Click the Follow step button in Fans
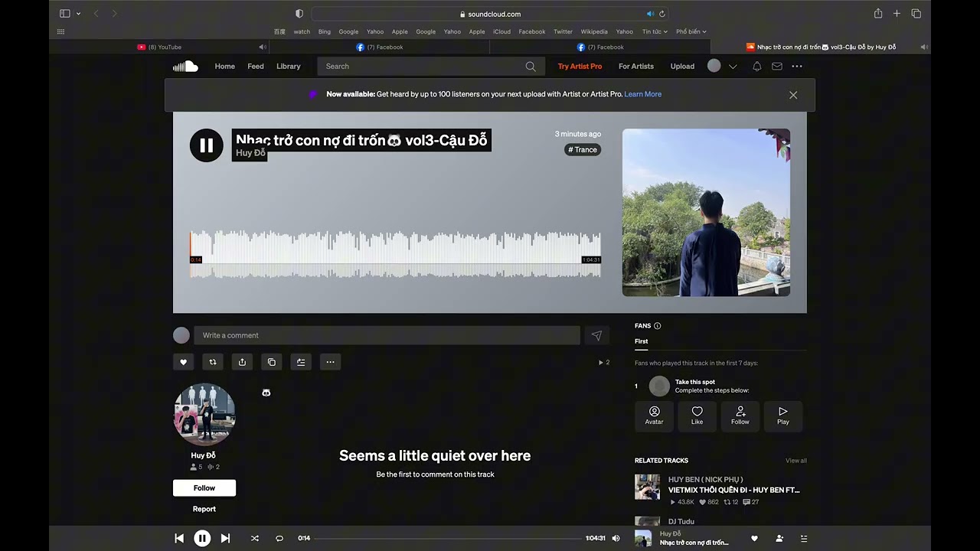 point(740,416)
